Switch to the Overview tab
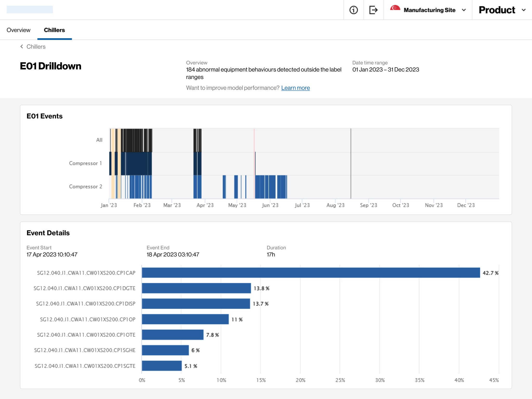Viewport: 532px width, 399px height. click(x=18, y=30)
